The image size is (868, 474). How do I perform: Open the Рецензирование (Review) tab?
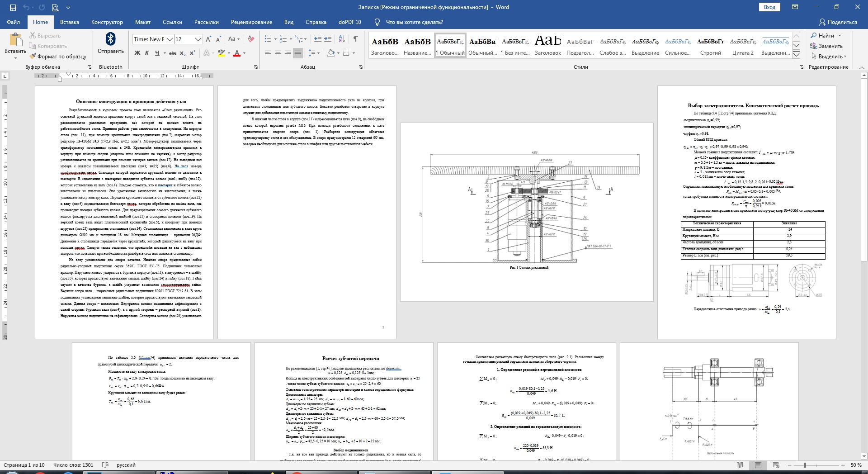click(x=251, y=22)
